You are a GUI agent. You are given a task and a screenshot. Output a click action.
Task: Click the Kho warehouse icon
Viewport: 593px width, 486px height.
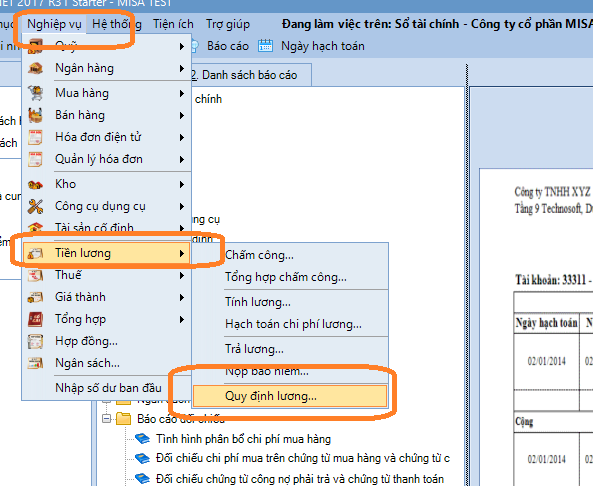coord(35,184)
